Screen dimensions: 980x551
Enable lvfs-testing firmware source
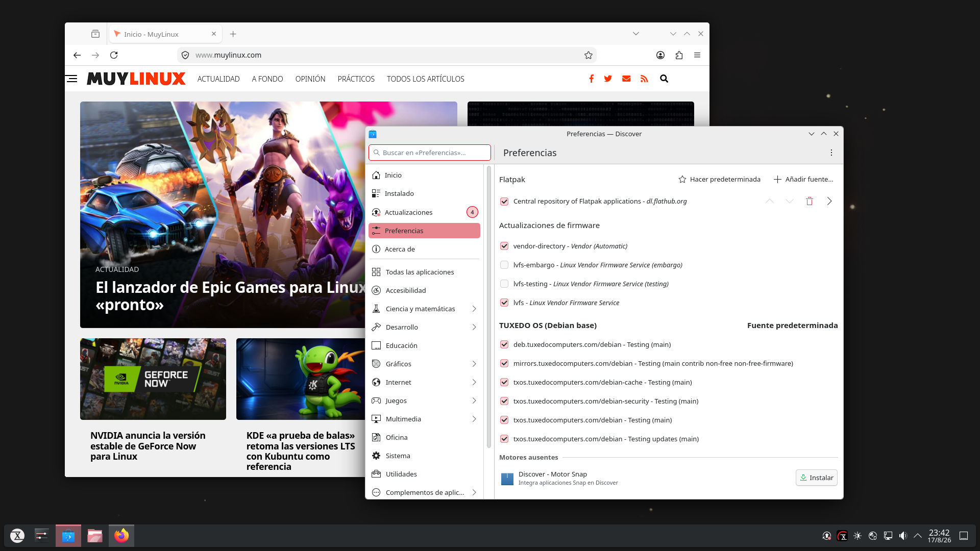tap(504, 284)
